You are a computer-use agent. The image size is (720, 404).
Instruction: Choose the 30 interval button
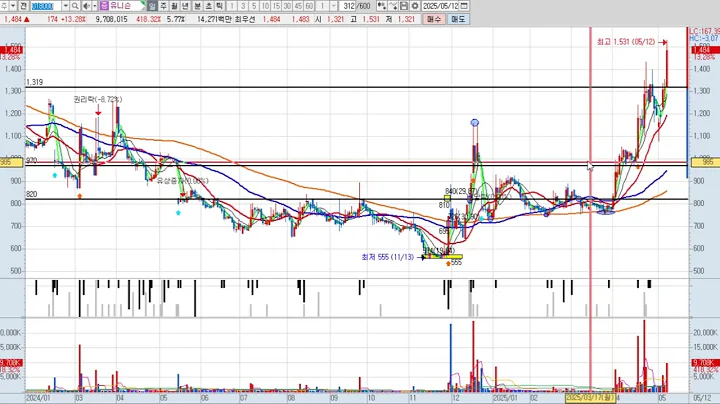click(287, 6)
